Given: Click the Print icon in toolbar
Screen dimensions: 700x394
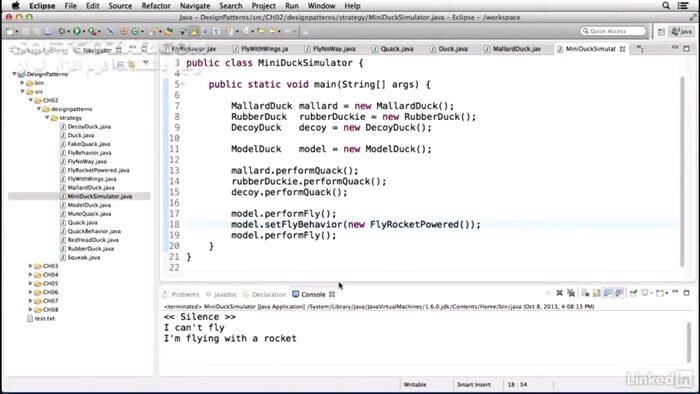Looking at the screenshot, I should pyautogui.click(x=48, y=31).
